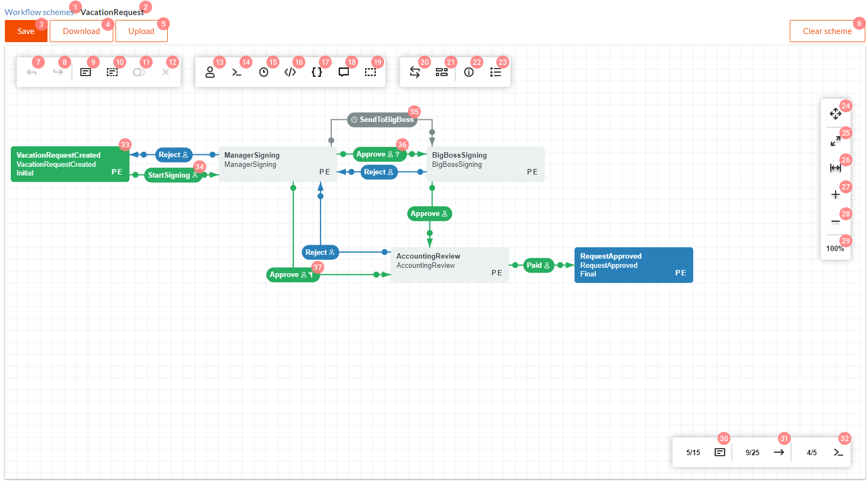Click the 5/15 activities count
The width and height of the screenshot is (868, 487).
point(693,452)
